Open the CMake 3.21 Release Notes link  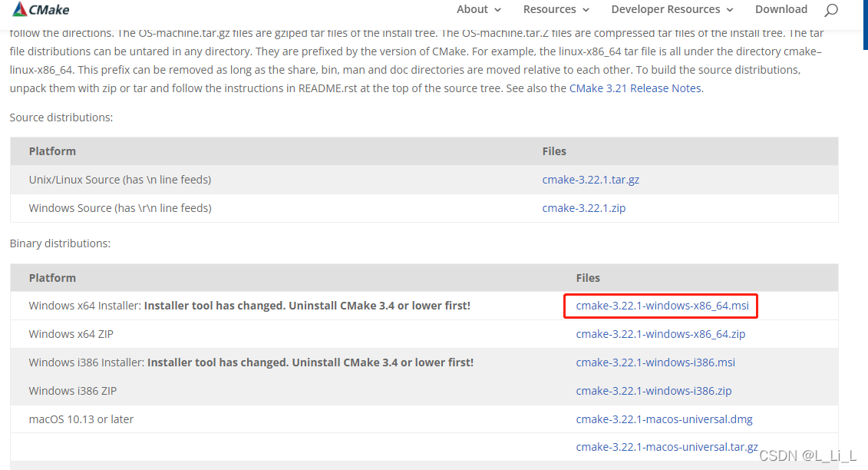pos(635,88)
